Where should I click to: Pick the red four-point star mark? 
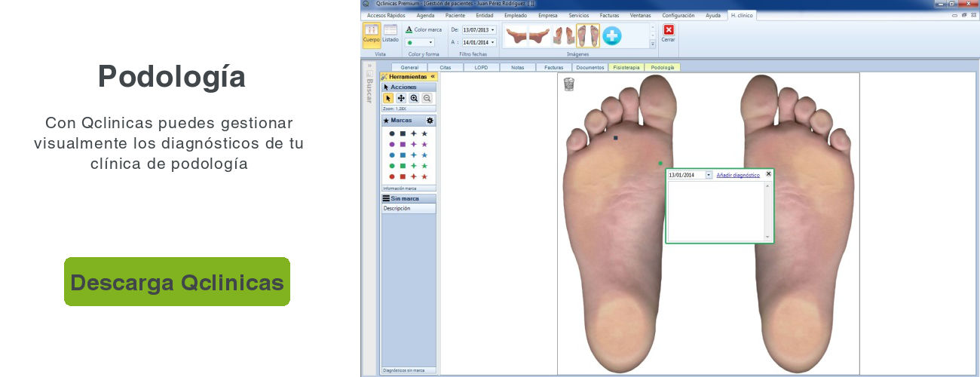(413, 176)
